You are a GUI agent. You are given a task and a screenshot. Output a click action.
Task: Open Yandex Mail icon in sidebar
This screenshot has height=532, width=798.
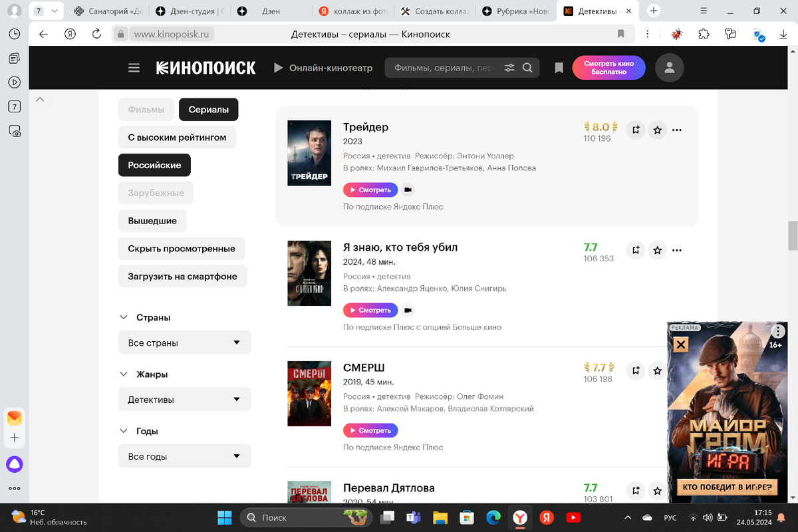click(15, 418)
